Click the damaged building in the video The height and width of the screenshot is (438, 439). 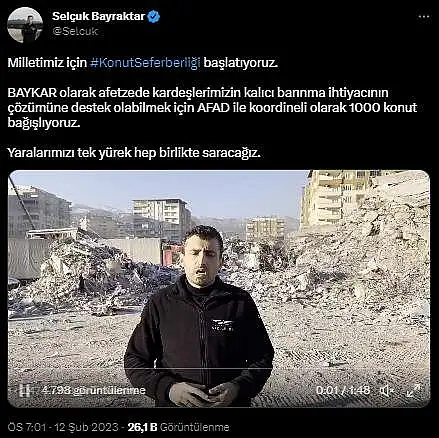pos(337,198)
